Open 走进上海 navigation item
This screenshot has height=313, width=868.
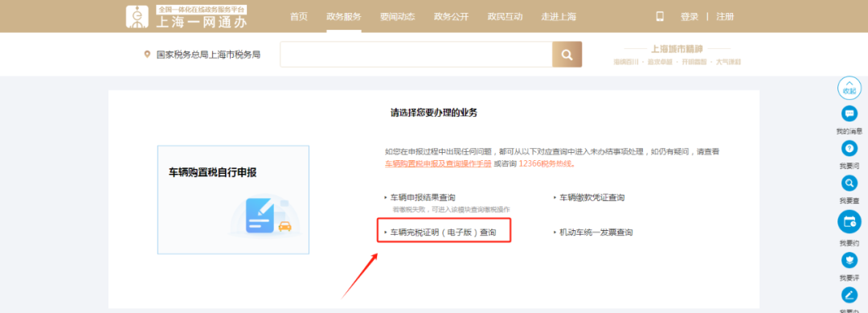(559, 17)
